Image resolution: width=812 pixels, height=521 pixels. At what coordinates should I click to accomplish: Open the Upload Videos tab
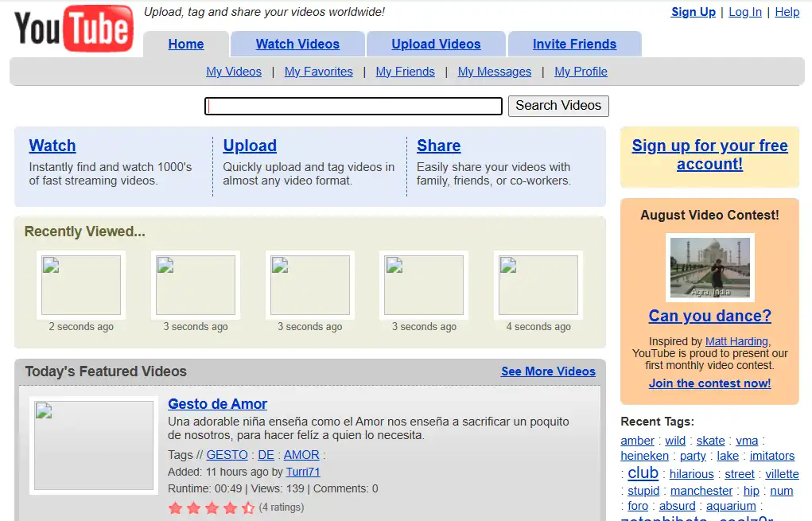(436, 44)
